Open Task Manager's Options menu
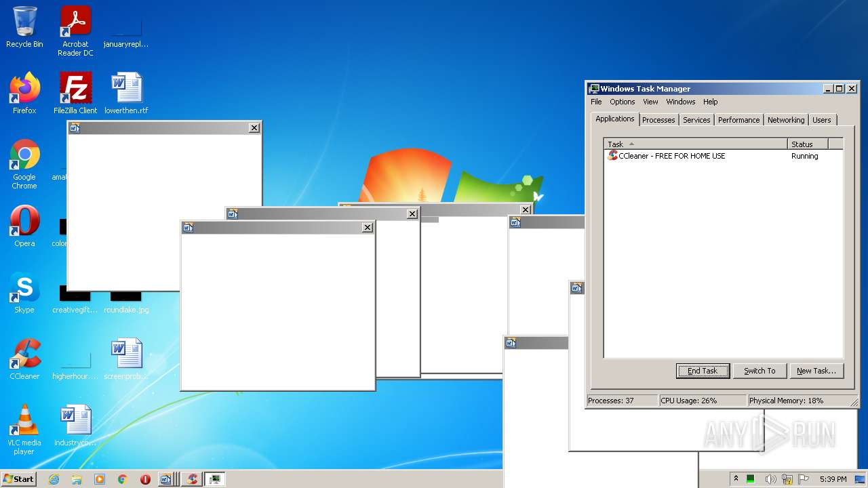The image size is (868, 488). pos(622,102)
